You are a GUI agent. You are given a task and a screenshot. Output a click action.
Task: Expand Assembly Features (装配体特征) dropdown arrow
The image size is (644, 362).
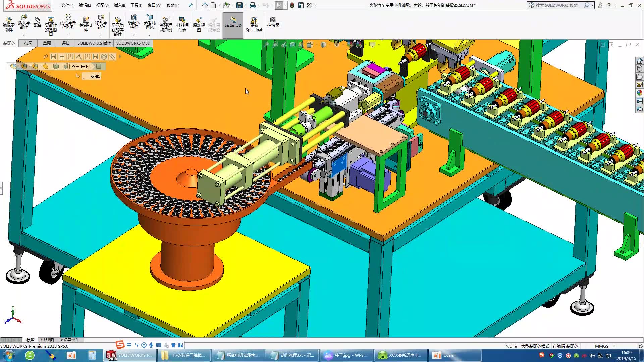[x=134, y=35]
